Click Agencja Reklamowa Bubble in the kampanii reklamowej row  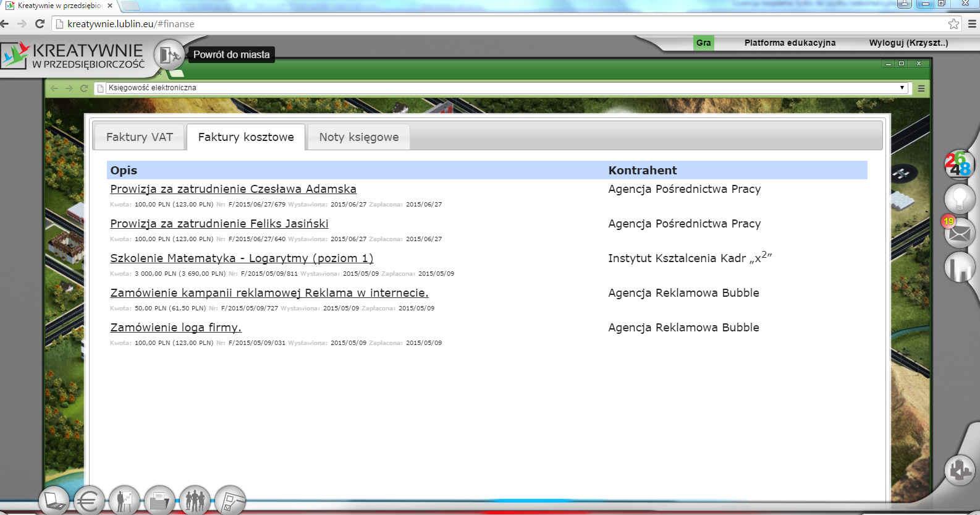point(683,293)
